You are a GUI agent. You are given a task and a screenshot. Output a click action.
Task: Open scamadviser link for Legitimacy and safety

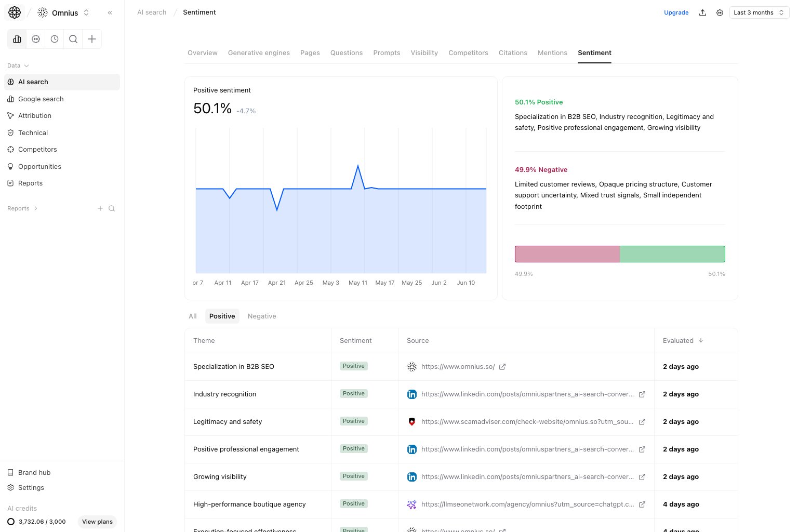coord(527,422)
